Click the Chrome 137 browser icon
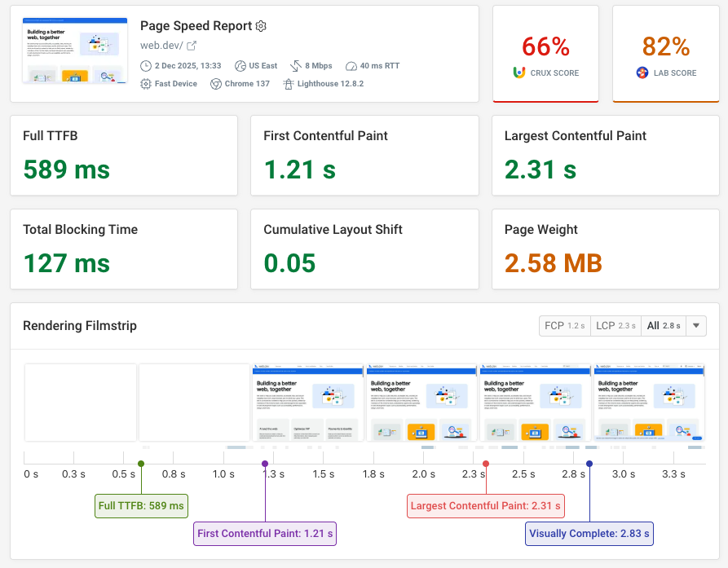This screenshot has width=728, height=568. (217, 83)
